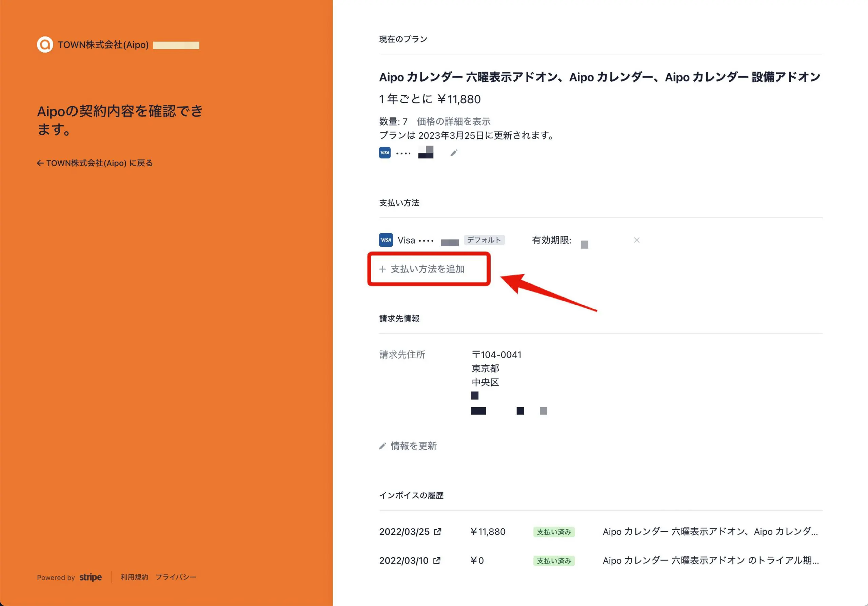Click 請求先住所 label
This screenshot has height=606, width=868.
click(402, 355)
